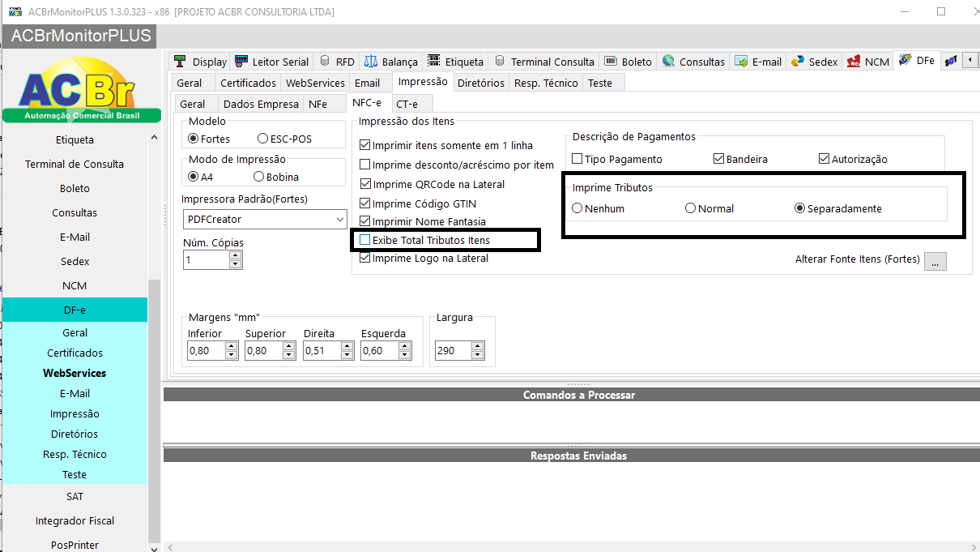Image resolution: width=980 pixels, height=552 pixels.
Task: Increase Inferior margin value
Action: [232, 346]
